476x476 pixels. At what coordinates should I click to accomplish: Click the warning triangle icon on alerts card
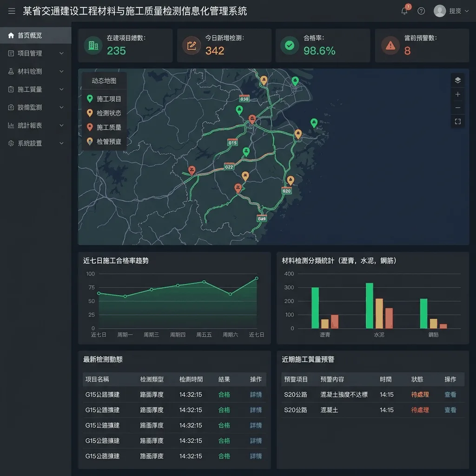pyautogui.click(x=390, y=46)
